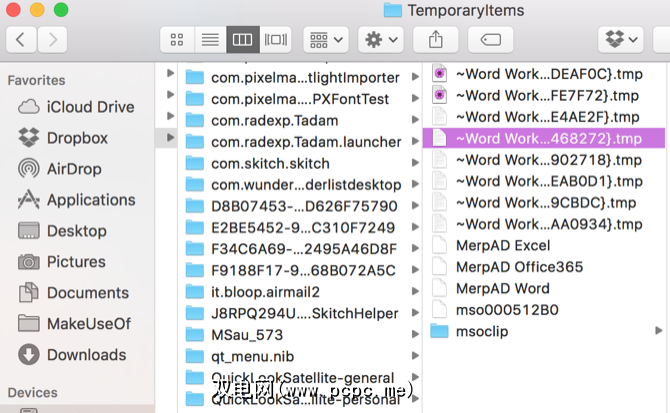Click the Edit Tags button

pyautogui.click(x=491, y=40)
